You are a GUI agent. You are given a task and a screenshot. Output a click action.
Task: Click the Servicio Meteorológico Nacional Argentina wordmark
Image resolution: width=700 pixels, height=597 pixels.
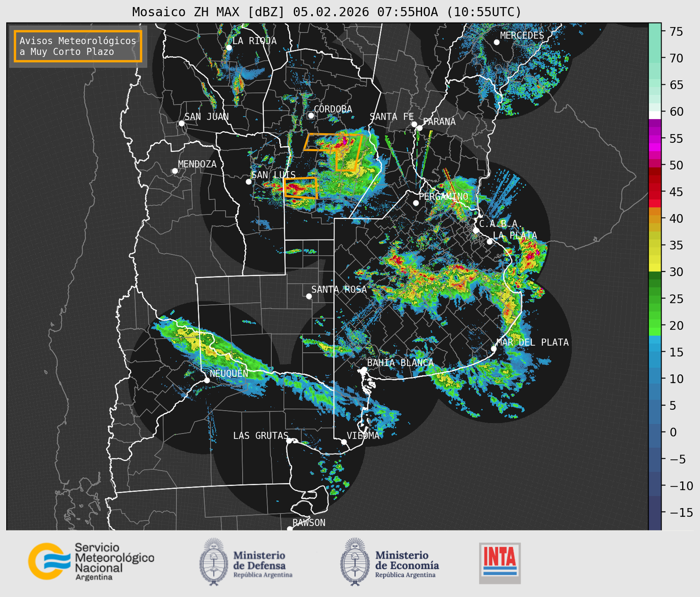114,562
